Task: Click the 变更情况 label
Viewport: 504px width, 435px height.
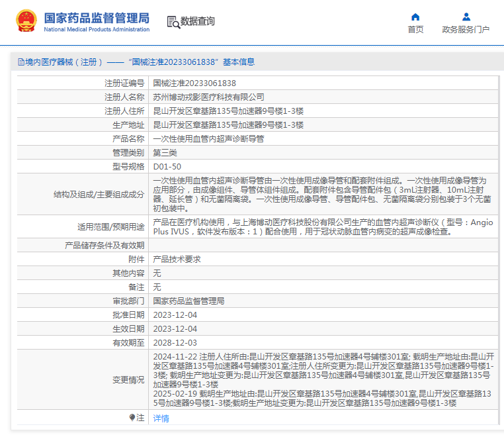Action: coord(128,380)
